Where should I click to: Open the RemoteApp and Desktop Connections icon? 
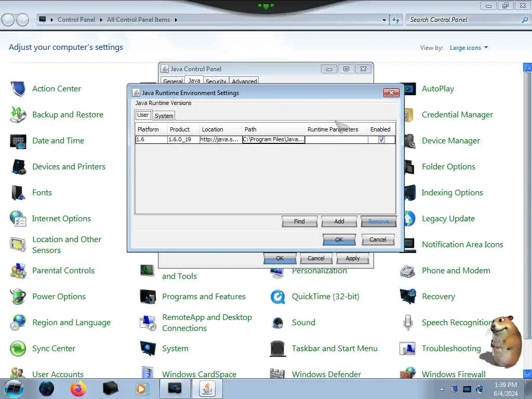(x=148, y=323)
